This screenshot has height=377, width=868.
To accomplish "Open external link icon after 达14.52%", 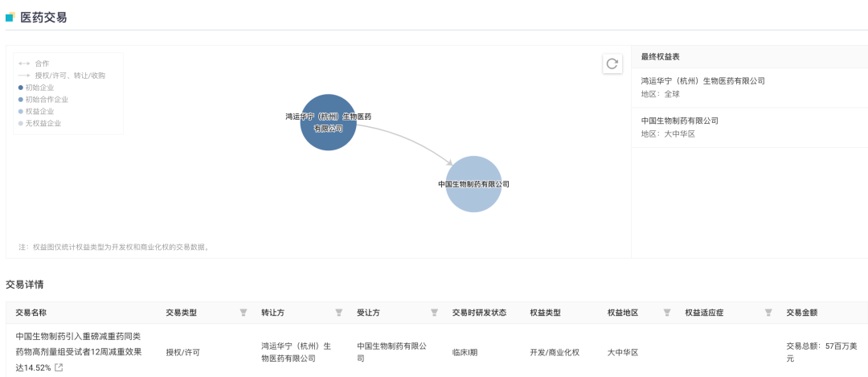I will 59,367.
